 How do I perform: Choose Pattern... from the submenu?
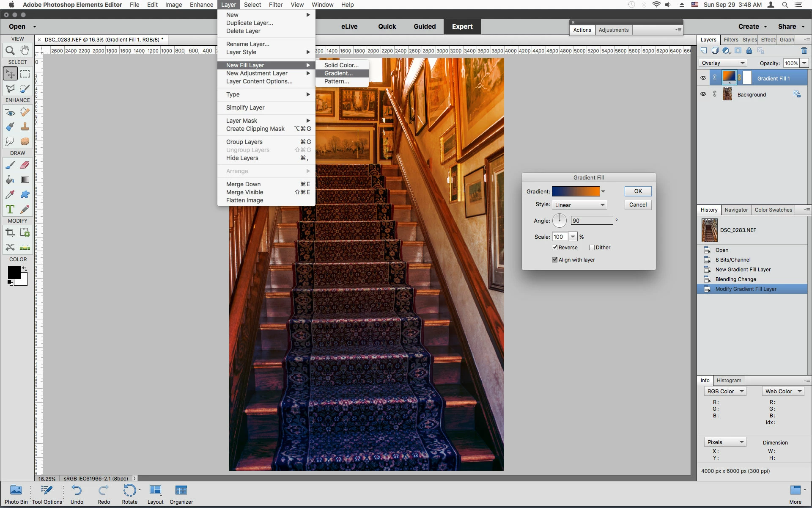tap(337, 81)
